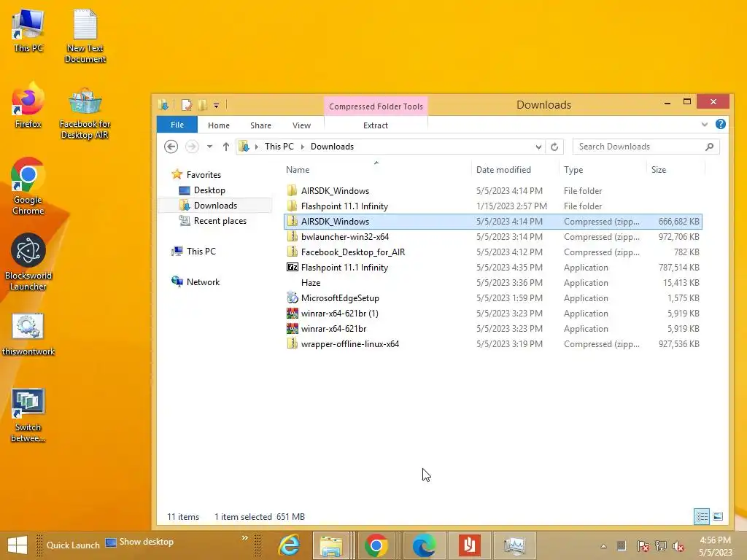Viewport: 747px width, 560px height.
Task: Switch to the View ribbon tab
Action: [x=301, y=125]
